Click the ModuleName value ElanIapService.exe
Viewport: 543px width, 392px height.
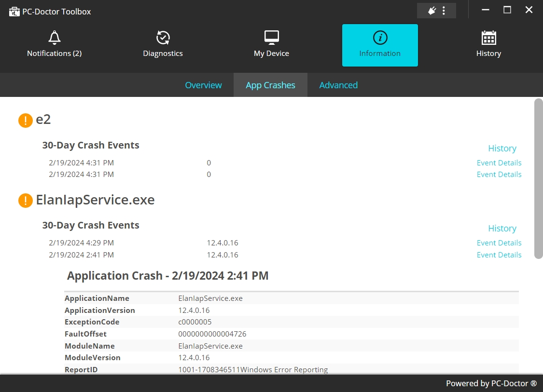(x=210, y=346)
